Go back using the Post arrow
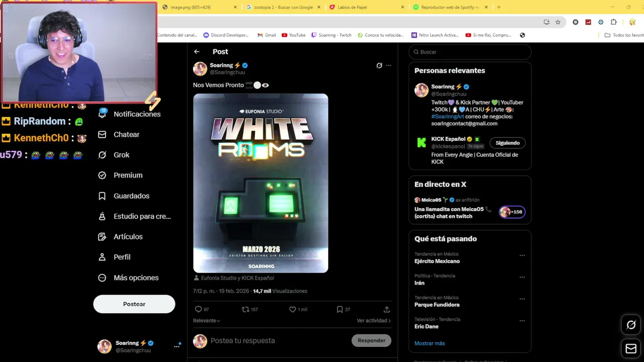Image resolution: width=644 pixels, height=362 pixels. tap(197, 52)
